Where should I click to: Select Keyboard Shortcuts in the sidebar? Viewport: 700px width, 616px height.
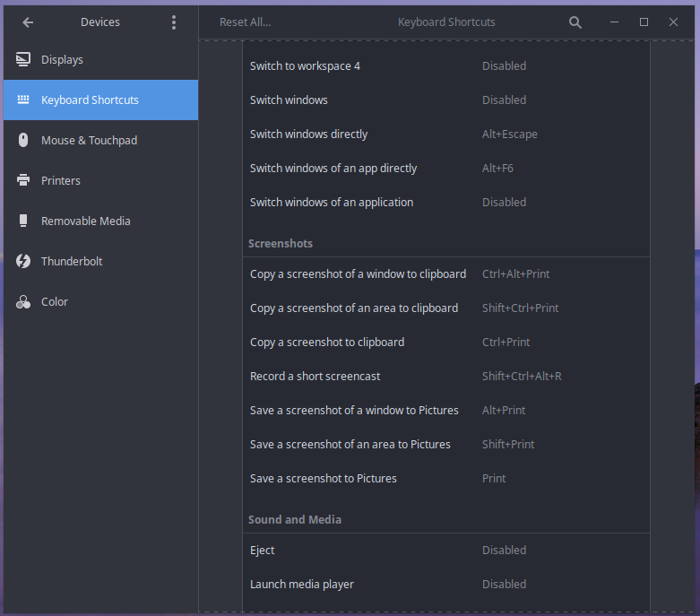pos(90,100)
